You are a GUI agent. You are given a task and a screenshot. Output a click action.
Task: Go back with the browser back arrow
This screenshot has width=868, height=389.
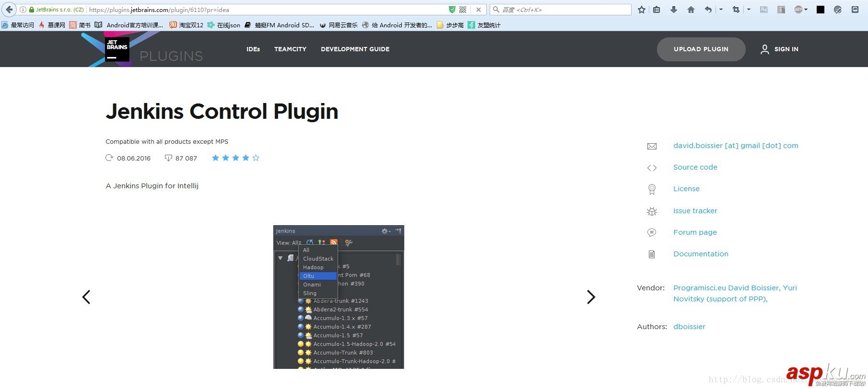point(9,10)
